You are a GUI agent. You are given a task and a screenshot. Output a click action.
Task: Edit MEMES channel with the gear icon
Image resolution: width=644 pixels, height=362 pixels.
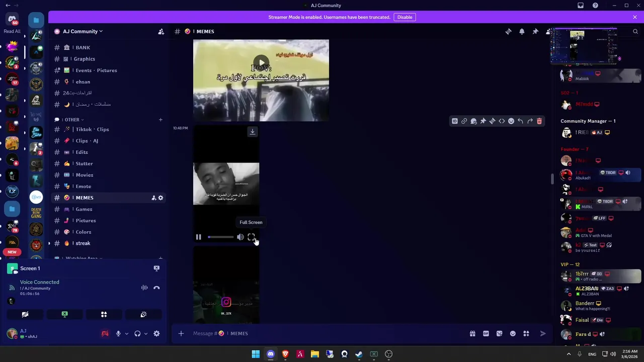coord(160,198)
